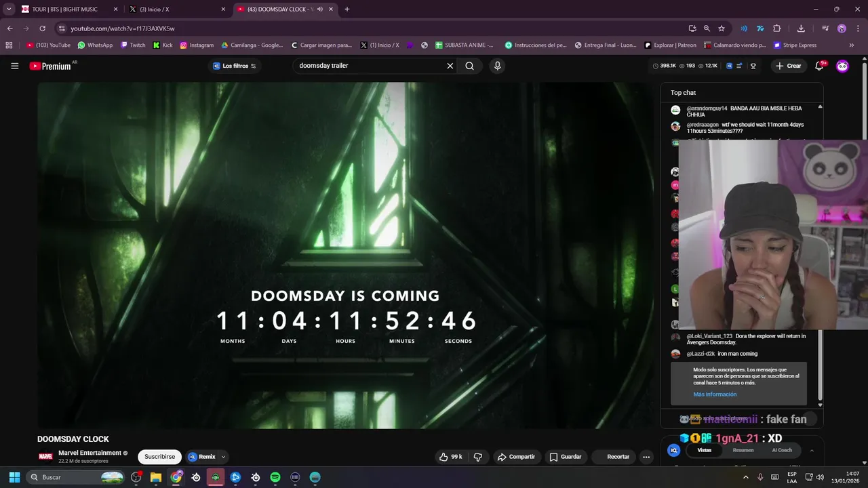Open the Instagram bookmark
This screenshot has height=488, width=868.
click(x=197, y=45)
